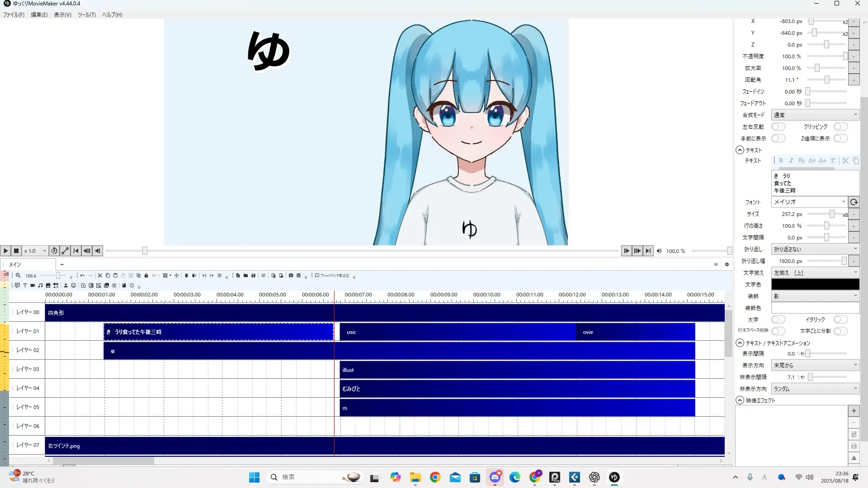868x488 pixels.
Task: Open the 合成モード dropdown
Action: pos(815,115)
